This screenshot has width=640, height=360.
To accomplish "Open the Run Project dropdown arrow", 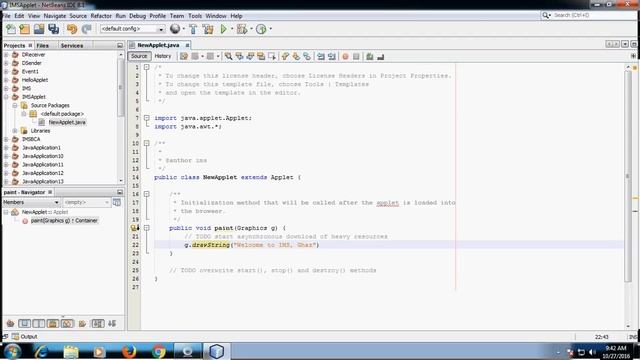I will (x=232, y=29).
